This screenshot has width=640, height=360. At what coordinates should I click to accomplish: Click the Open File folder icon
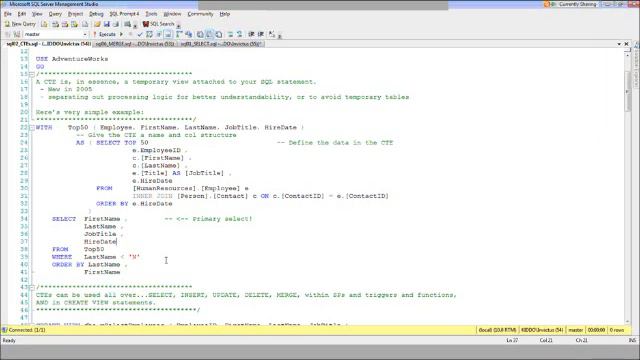97,24
